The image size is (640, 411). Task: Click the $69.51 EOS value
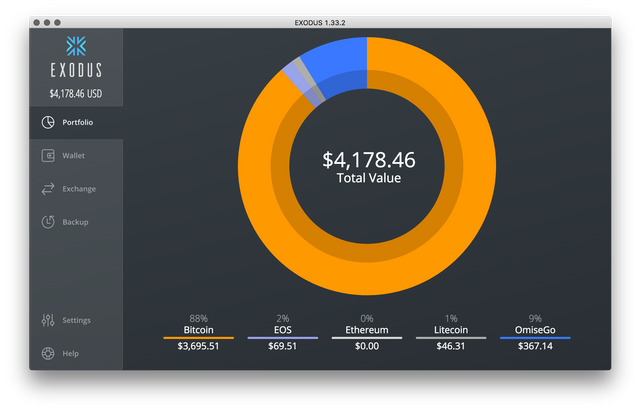click(x=282, y=346)
